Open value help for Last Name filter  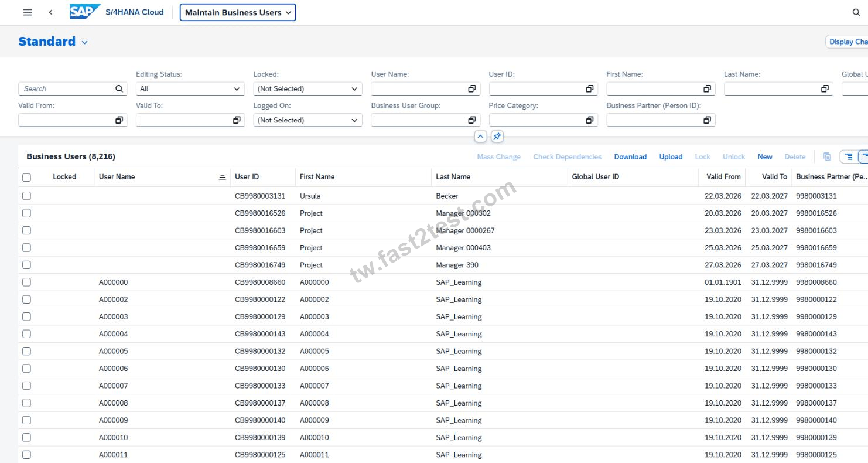click(x=825, y=89)
